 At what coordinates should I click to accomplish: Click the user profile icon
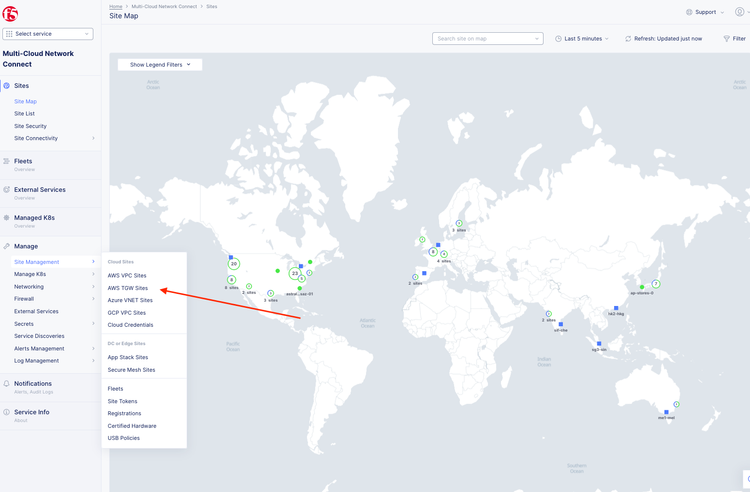click(x=739, y=12)
